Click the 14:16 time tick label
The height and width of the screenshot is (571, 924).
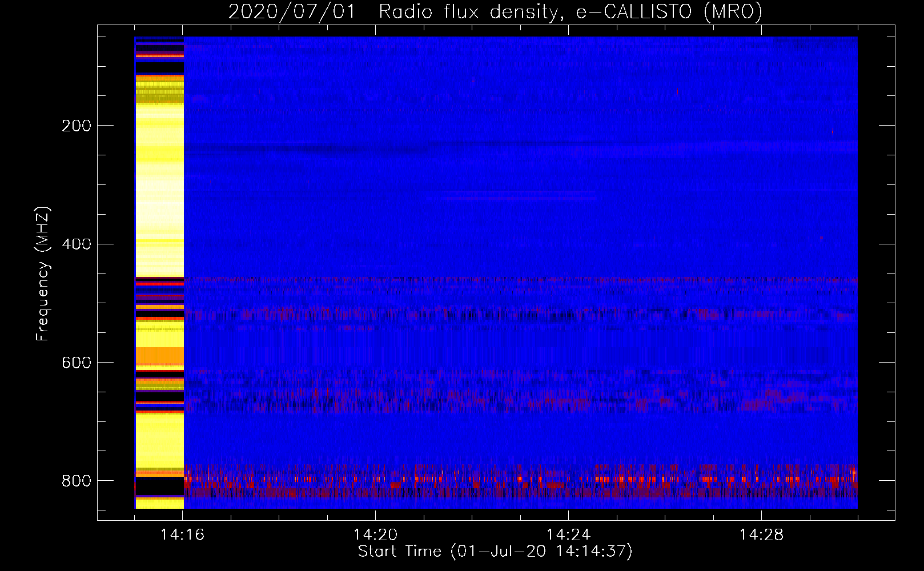pyautogui.click(x=182, y=535)
